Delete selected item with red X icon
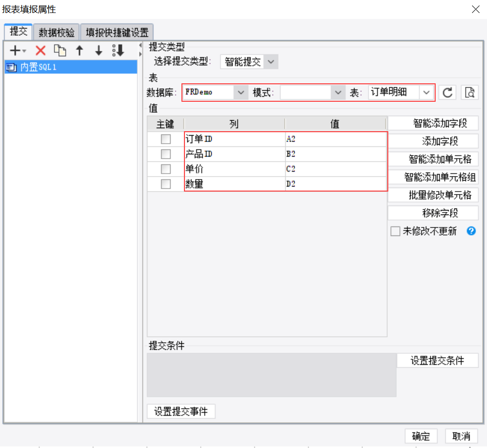Viewport: 487px width, 448px height. click(40, 50)
